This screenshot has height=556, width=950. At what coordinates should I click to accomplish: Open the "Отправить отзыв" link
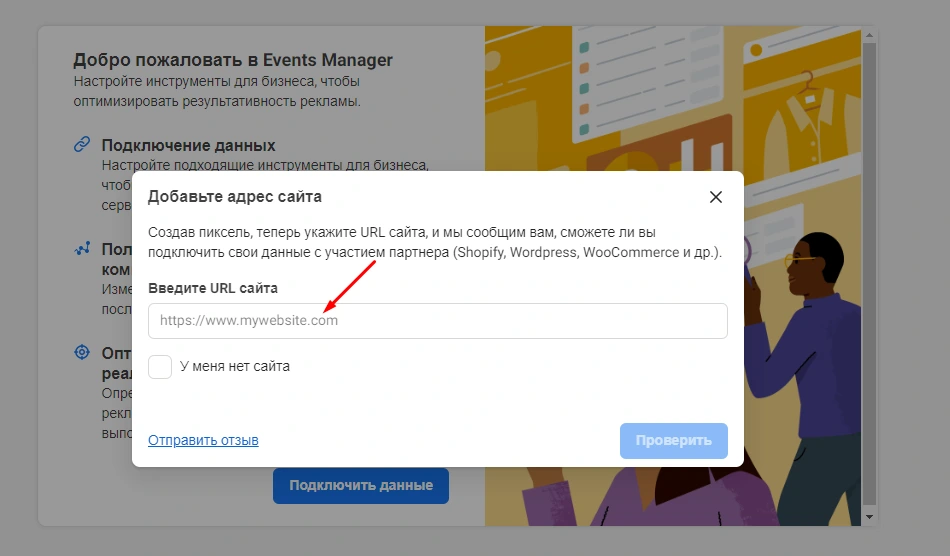[x=203, y=440]
